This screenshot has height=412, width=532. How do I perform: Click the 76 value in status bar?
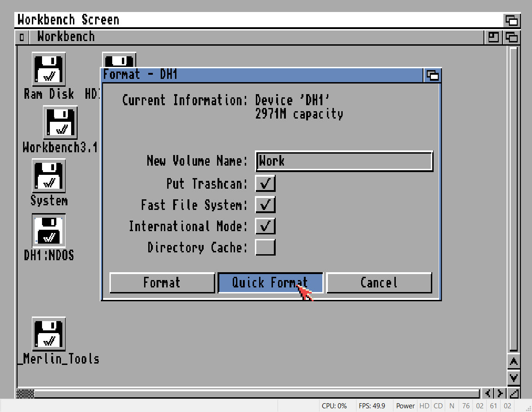pos(466,406)
